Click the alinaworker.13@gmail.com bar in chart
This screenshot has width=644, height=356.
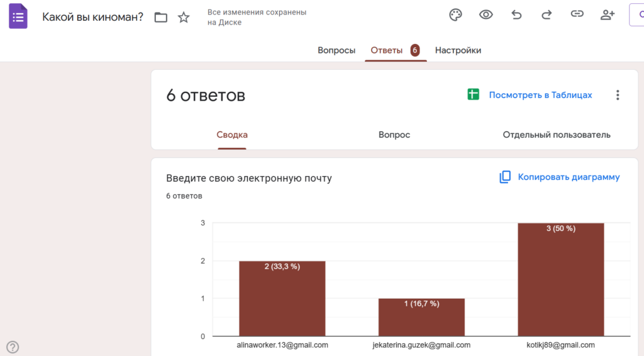click(x=282, y=299)
